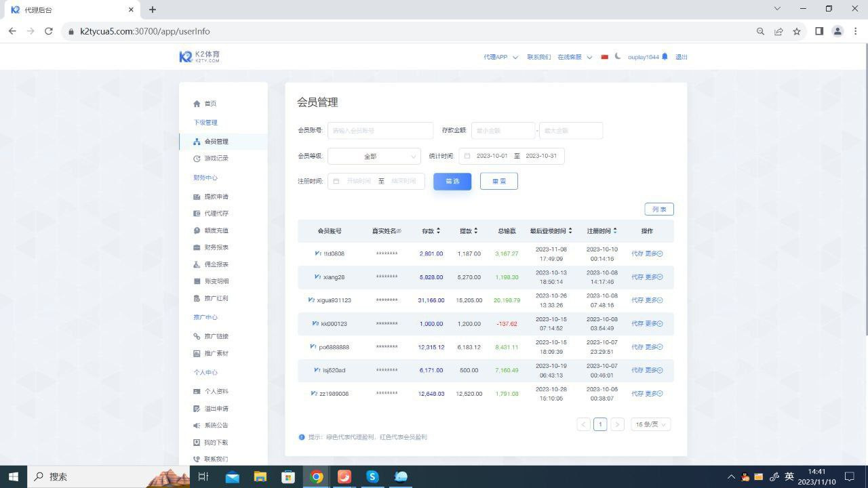Open the 注册时间 date range picker
The width and height of the screenshot is (868, 488).
pos(376,182)
